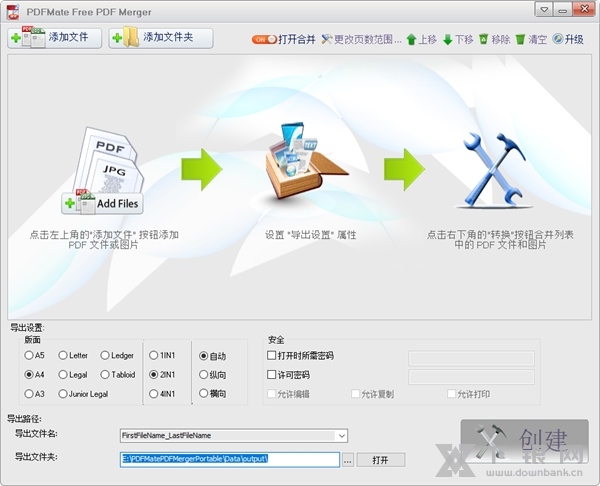Click the 导出文件夹 output folder path field
Screen dimensions: 600x486
pos(230,459)
